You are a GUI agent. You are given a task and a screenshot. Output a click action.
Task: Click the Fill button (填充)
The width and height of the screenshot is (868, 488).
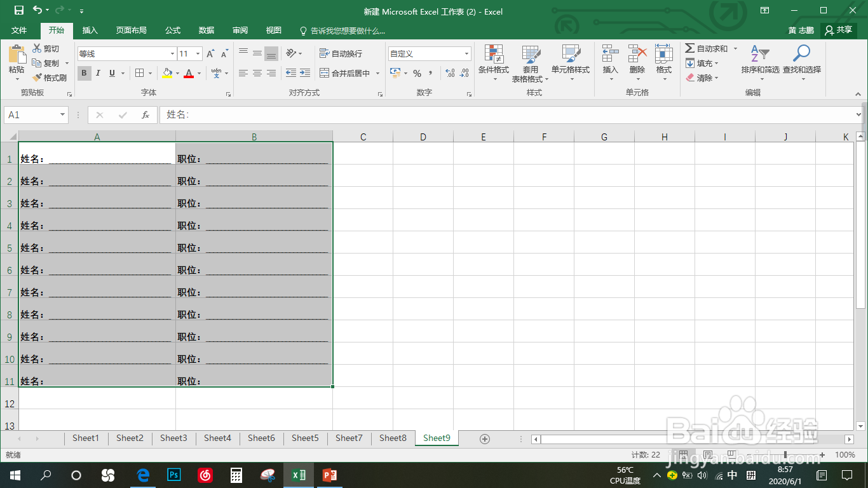pyautogui.click(x=702, y=63)
